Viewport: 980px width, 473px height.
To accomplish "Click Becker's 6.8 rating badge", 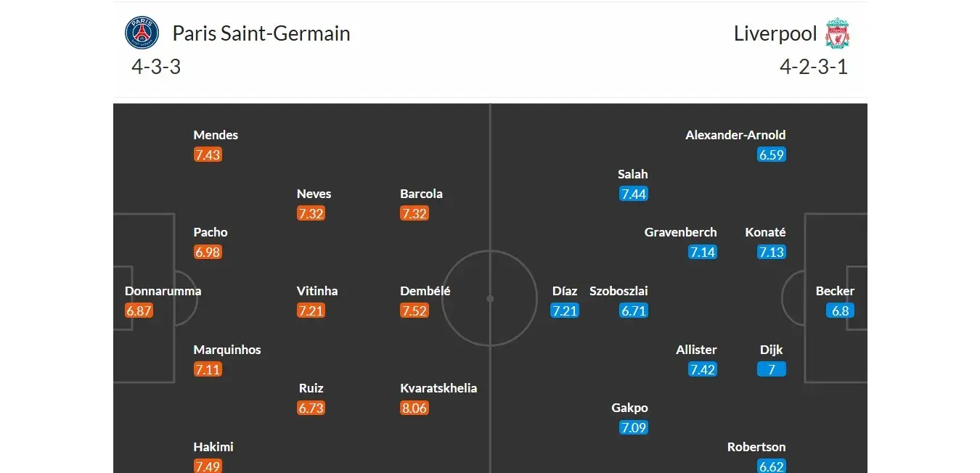I will coord(840,310).
